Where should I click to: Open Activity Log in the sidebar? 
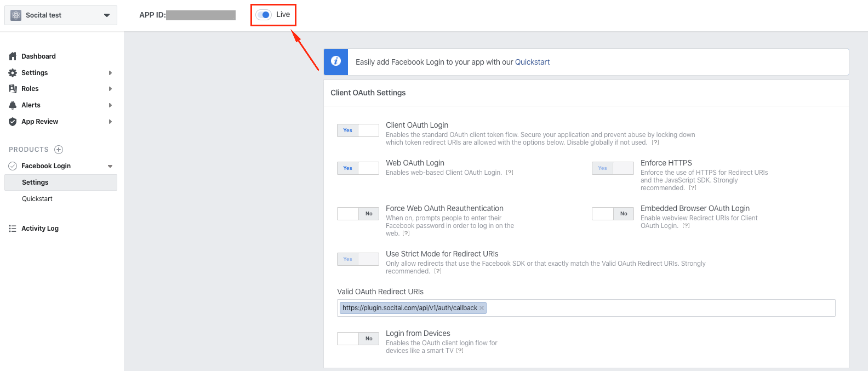tap(40, 229)
